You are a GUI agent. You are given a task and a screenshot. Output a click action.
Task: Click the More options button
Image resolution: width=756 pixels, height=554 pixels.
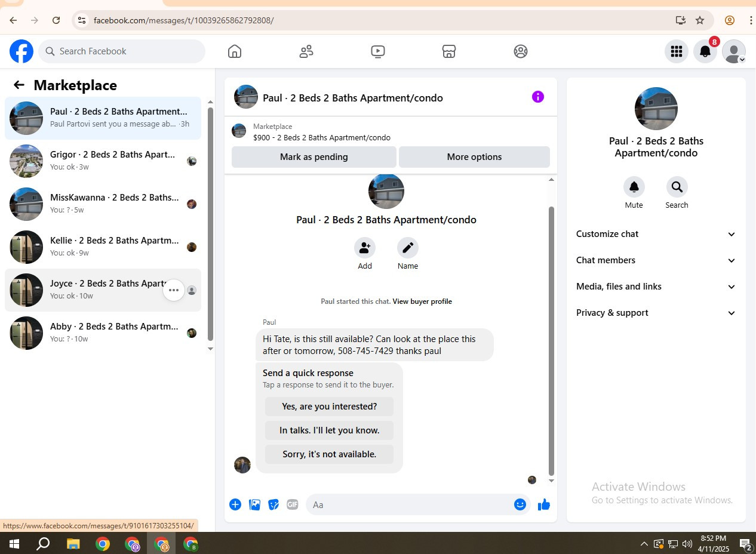pyautogui.click(x=474, y=157)
